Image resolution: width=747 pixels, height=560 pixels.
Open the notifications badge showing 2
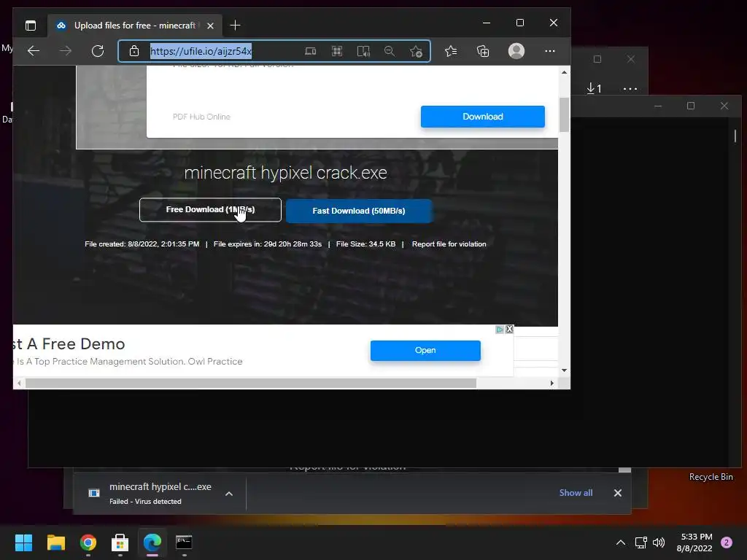tap(727, 542)
